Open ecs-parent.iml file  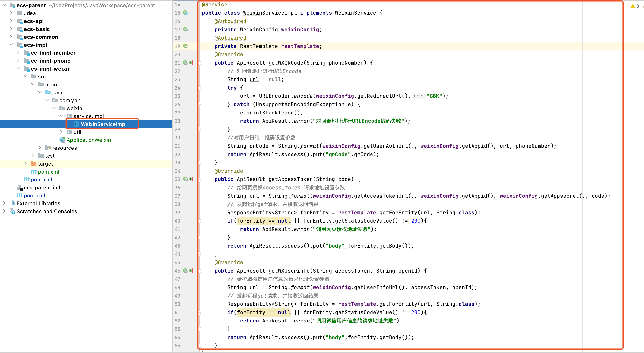click(x=42, y=188)
